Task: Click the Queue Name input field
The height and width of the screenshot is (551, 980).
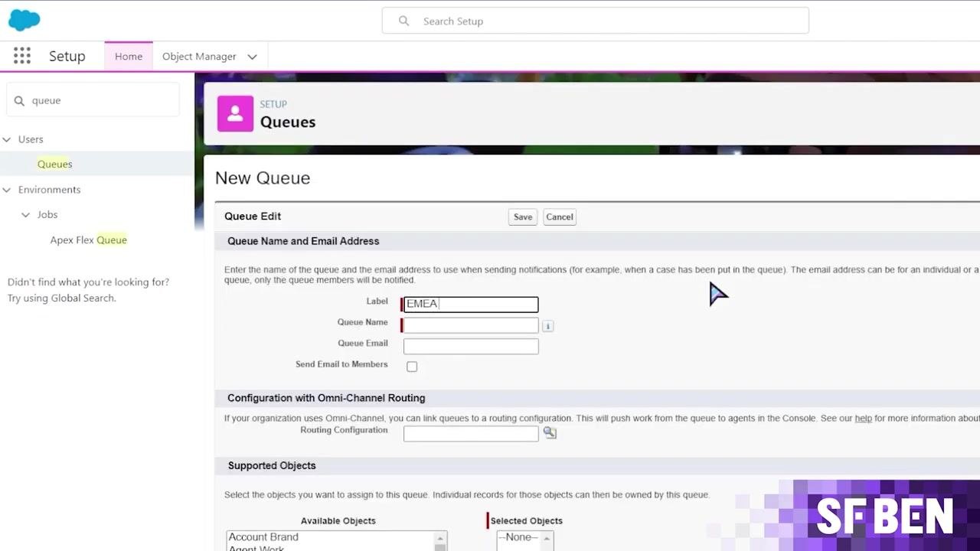Action: 471,325
